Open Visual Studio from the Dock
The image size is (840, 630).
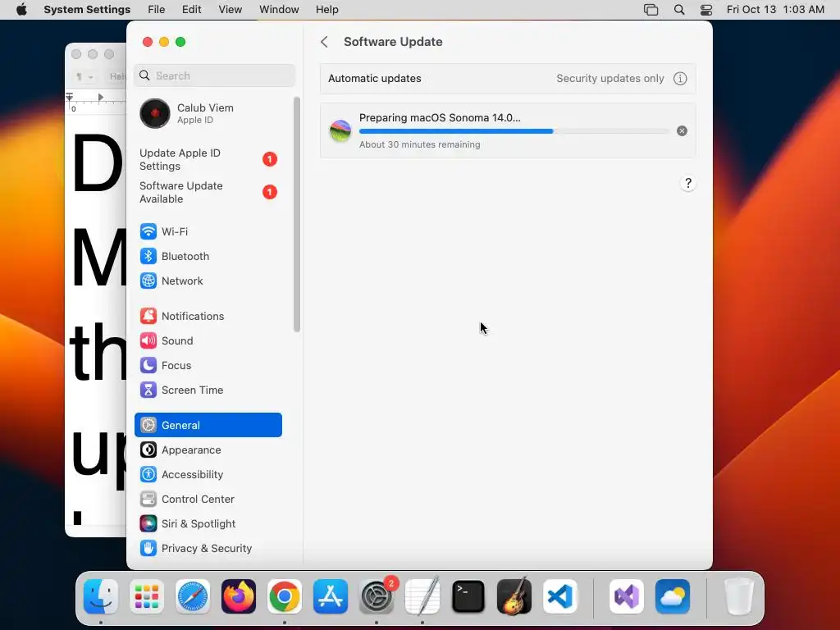tap(627, 596)
